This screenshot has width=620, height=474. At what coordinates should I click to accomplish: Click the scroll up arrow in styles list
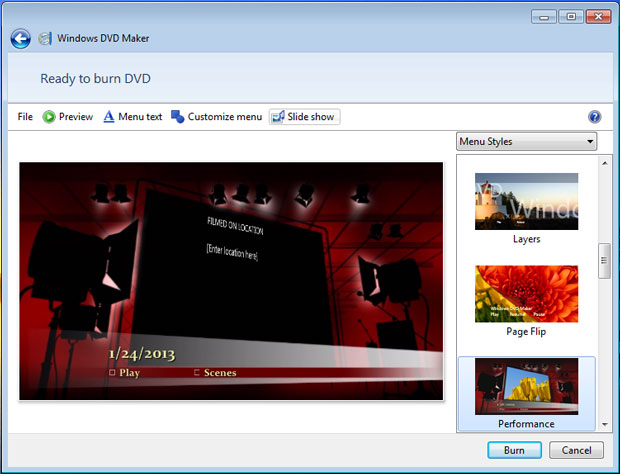tap(605, 163)
